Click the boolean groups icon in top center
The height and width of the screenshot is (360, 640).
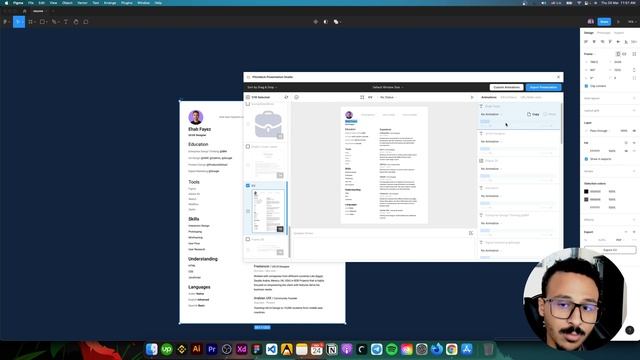pyautogui.click(x=336, y=22)
